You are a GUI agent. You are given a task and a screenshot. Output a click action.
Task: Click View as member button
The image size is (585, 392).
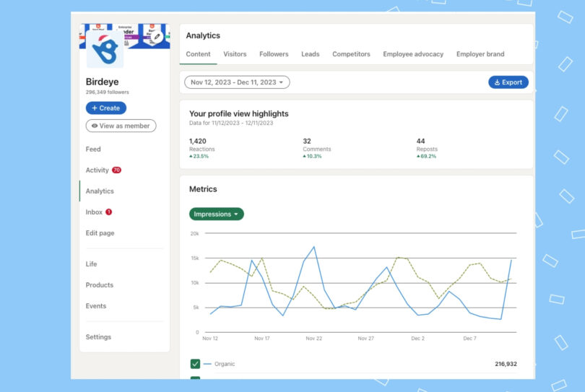tap(121, 126)
